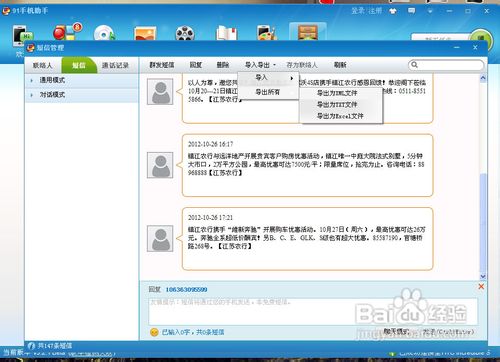The image size is (500, 362).
Task: Click 存为联络人 save as contact
Action: 302,65
